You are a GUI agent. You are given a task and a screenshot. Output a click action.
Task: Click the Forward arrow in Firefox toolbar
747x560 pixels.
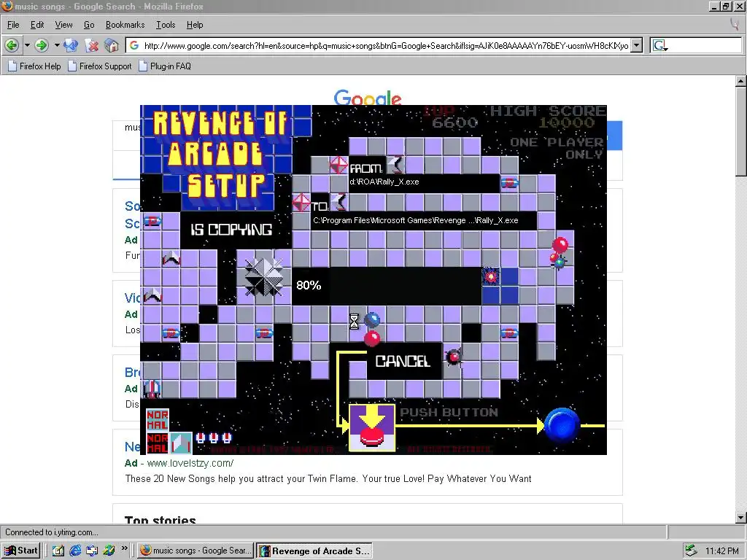42,46
